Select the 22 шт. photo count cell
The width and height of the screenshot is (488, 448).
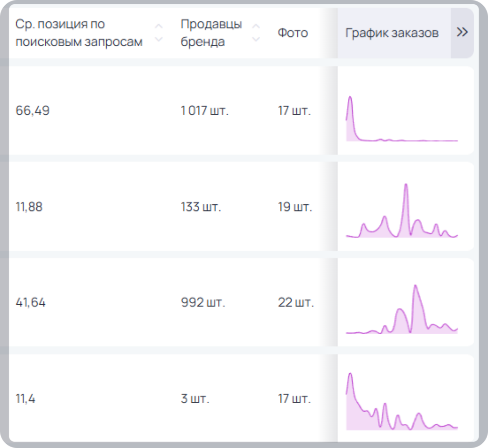295,302
